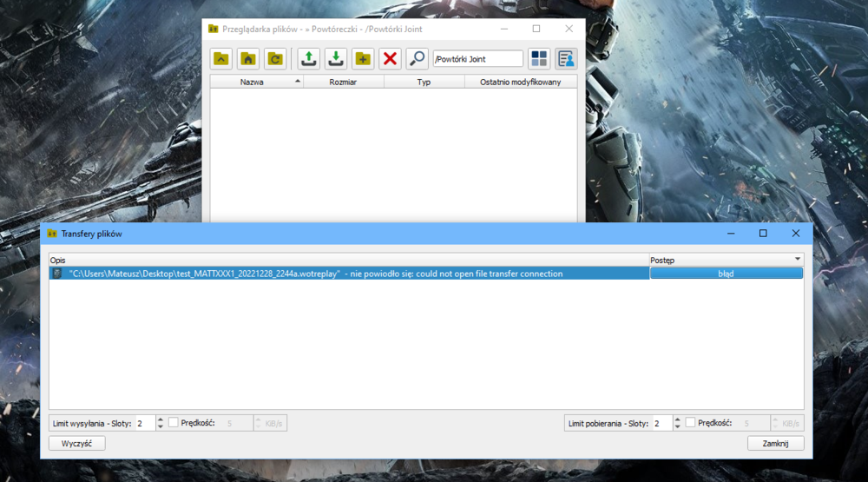Open file search with magnifier icon
Viewport: 868px width, 482px height.
[x=417, y=59]
